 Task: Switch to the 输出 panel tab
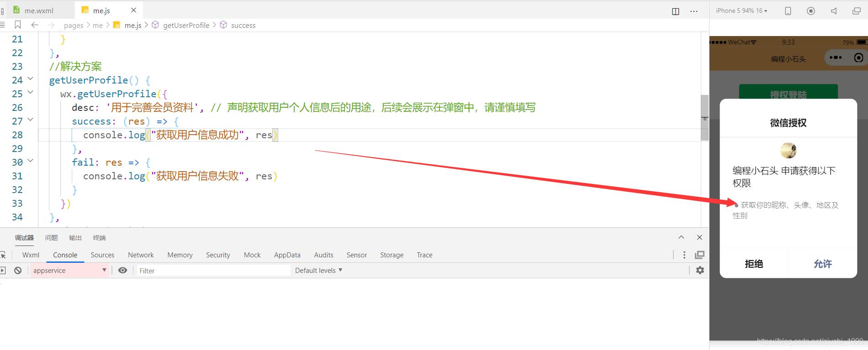pos(75,238)
